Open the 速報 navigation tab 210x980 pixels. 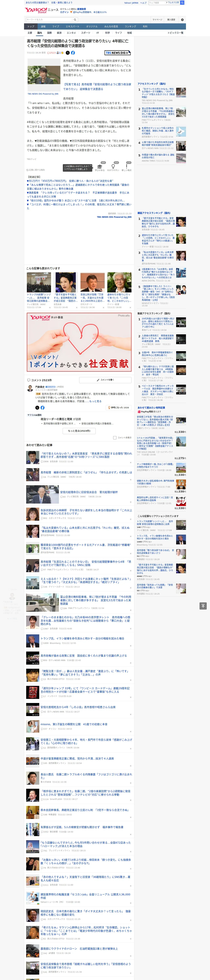[43, 27]
